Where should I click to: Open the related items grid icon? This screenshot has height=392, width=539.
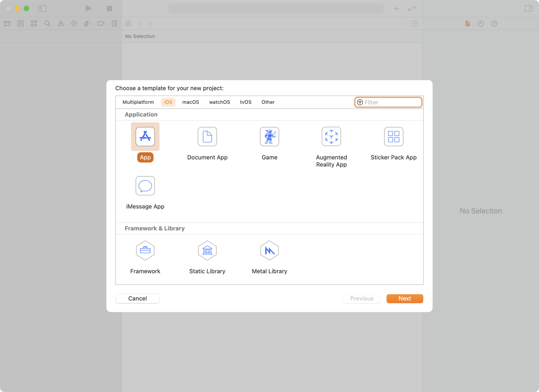click(x=128, y=24)
